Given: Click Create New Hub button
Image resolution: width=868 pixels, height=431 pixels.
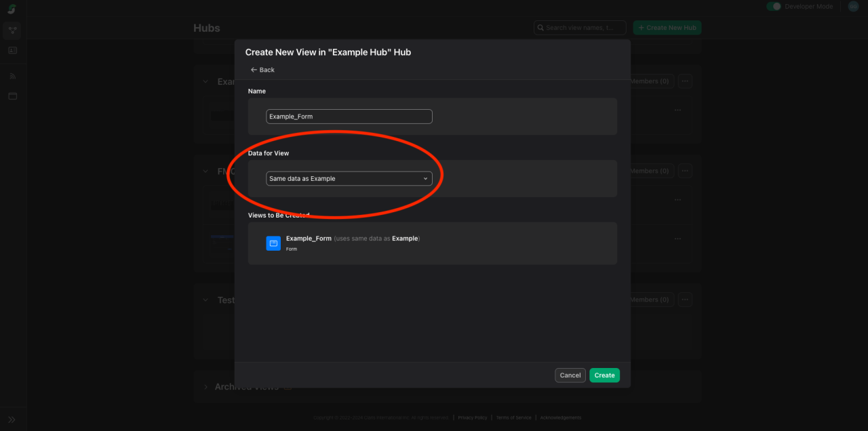Looking at the screenshot, I should click(x=667, y=28).
